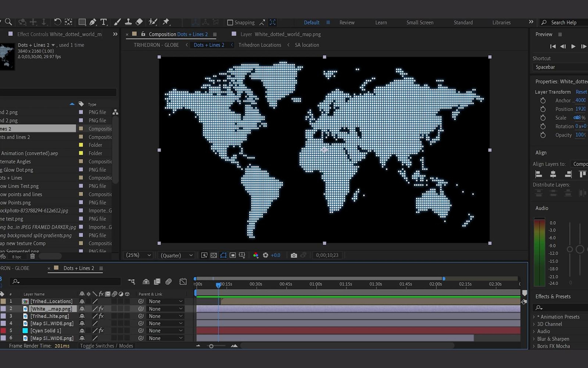Image resolution: width=588 pixels, height=368 pixels.
Task: Select the Roto Brush tool
Action: coord(153,22)
